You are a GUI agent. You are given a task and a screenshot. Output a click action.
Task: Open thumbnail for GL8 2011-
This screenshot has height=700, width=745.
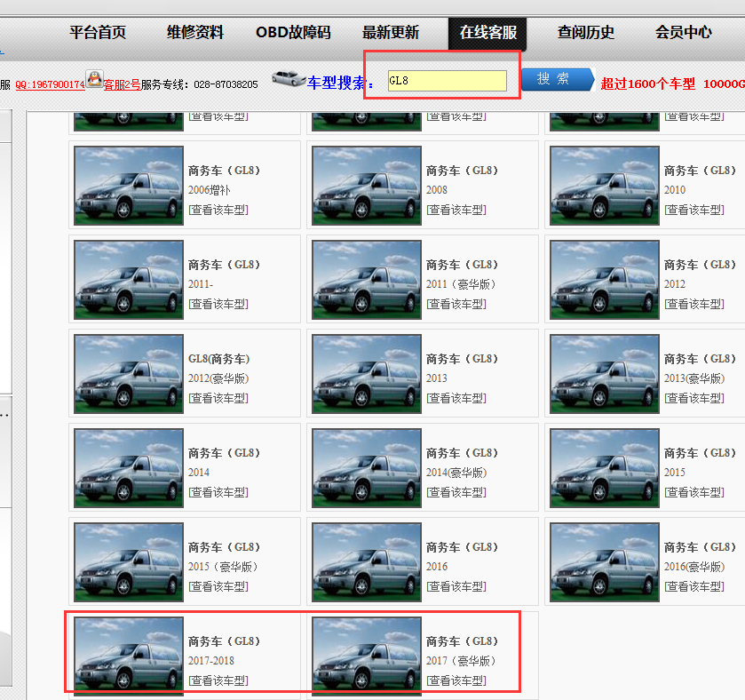coord(129,280)
